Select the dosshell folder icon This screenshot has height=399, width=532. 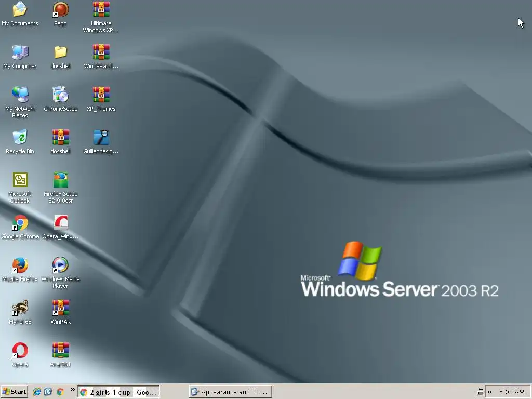pos(60,52)
